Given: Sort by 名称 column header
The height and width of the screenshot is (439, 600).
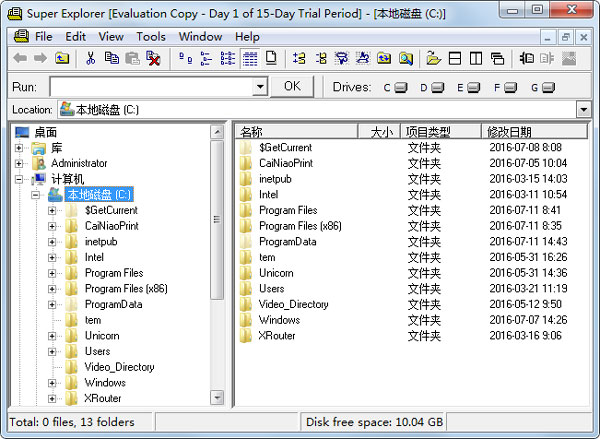Looking at the screenshot, I should click(x=296, y=132).
